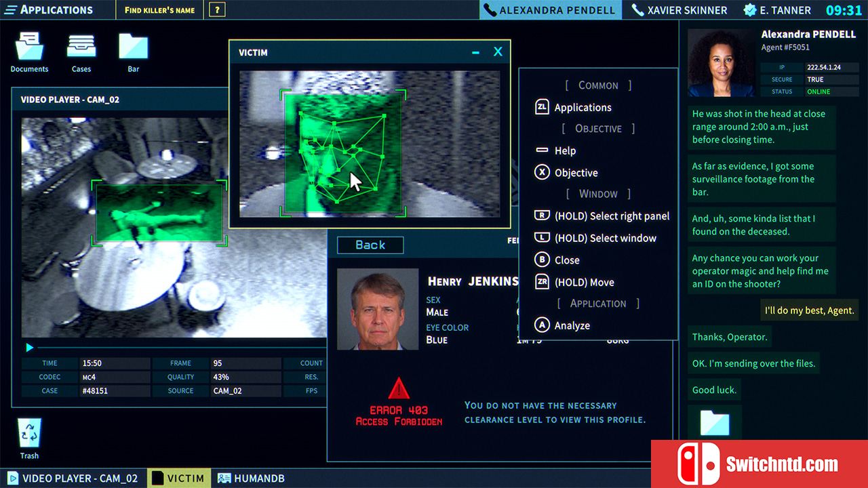Click the ONLINE status value
The height and width of the screenshot is (488, 868).
[x=831, y=91]
